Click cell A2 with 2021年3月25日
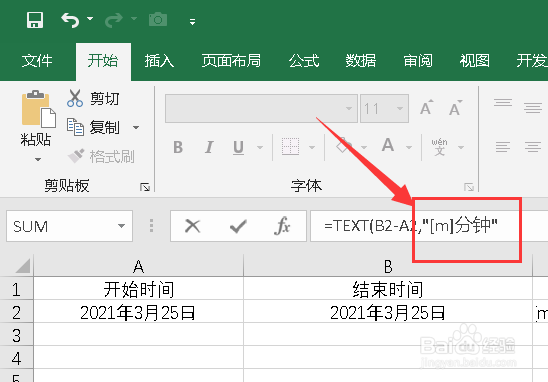Viewport: 548px width, 382px height. coord(138,312)
